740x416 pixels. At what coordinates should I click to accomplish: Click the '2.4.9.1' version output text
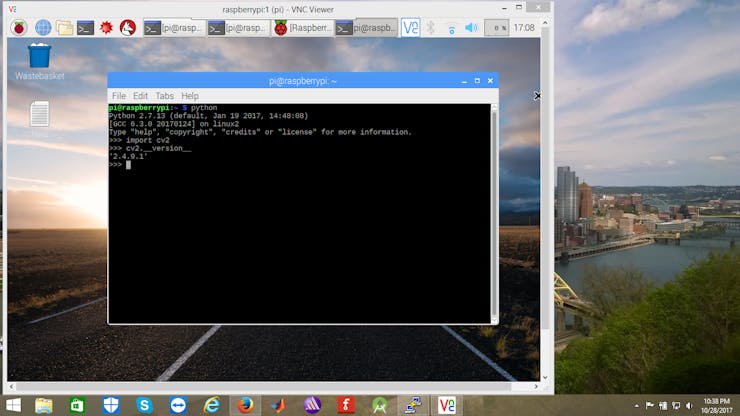click(x=128, y=156)
